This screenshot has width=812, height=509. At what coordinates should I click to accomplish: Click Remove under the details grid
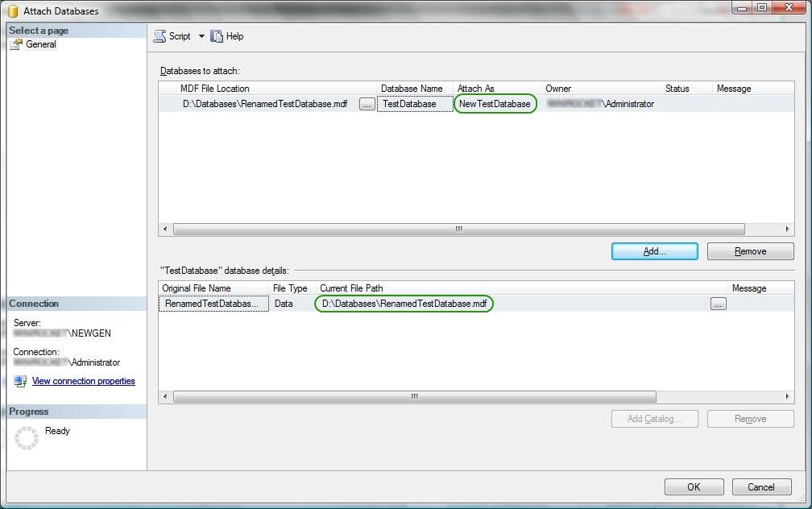751,419
